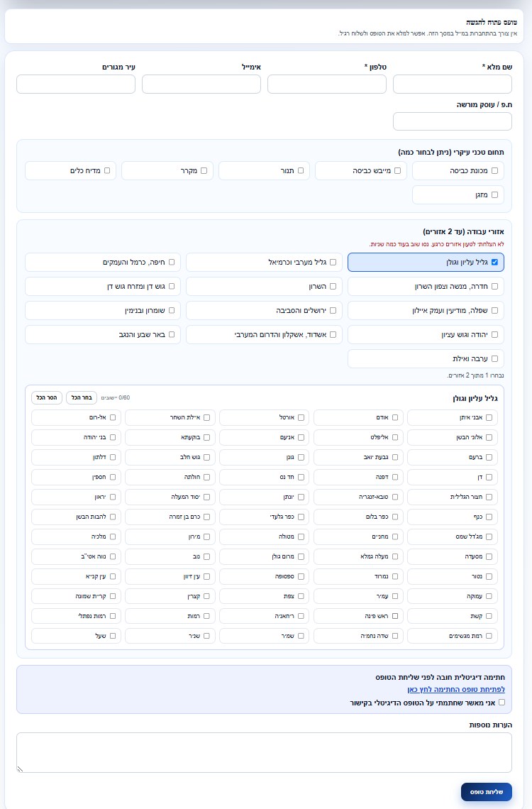Click the עיר מגורים city field
The width and height of the screenshot is (532, 809).
click(76, 84)
